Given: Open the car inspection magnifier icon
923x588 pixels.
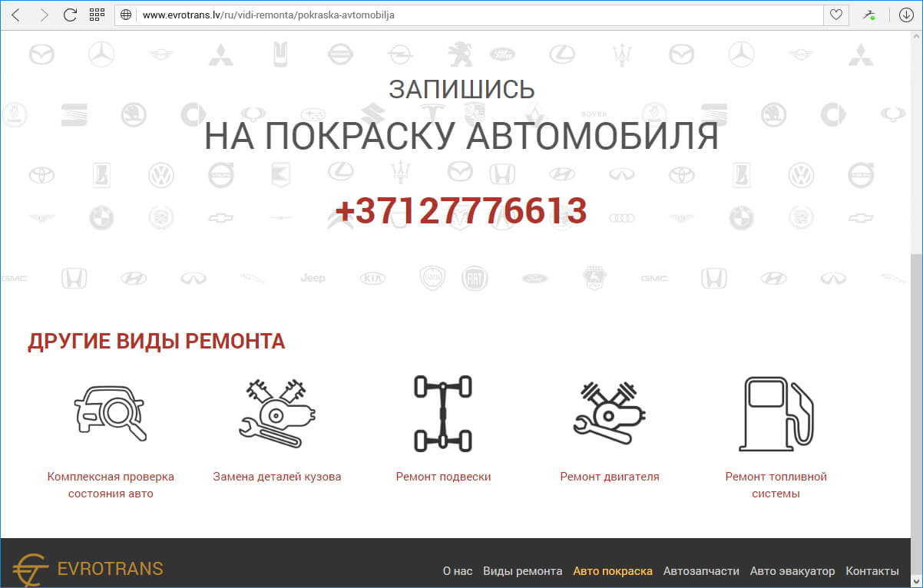Looking at the screenshot, I should coord(111,413).
